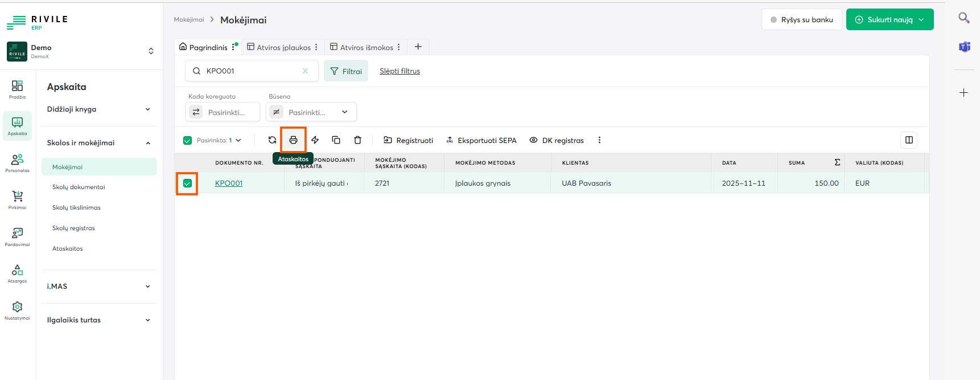This screenshot has width=980, height=380.
Task: Click the copy document icon
Action: (x=336, y=140)
